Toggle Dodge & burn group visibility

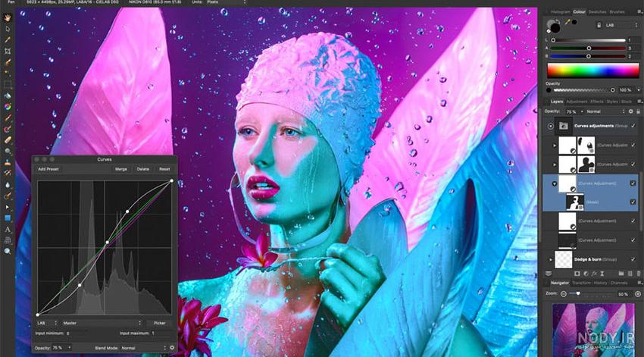[x=633, y=259]
